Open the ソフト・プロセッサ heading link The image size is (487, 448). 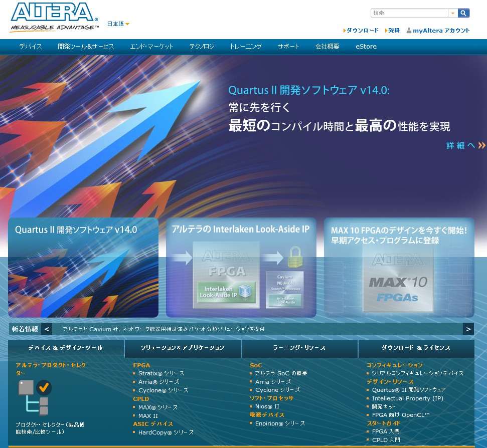pyautogui.click(x=271, y=398)
